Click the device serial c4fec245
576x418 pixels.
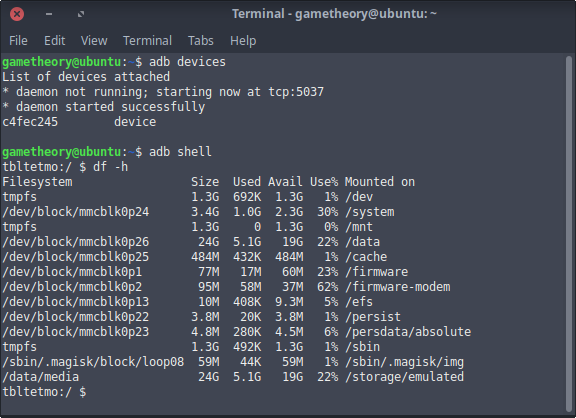(x=30, y=122)
